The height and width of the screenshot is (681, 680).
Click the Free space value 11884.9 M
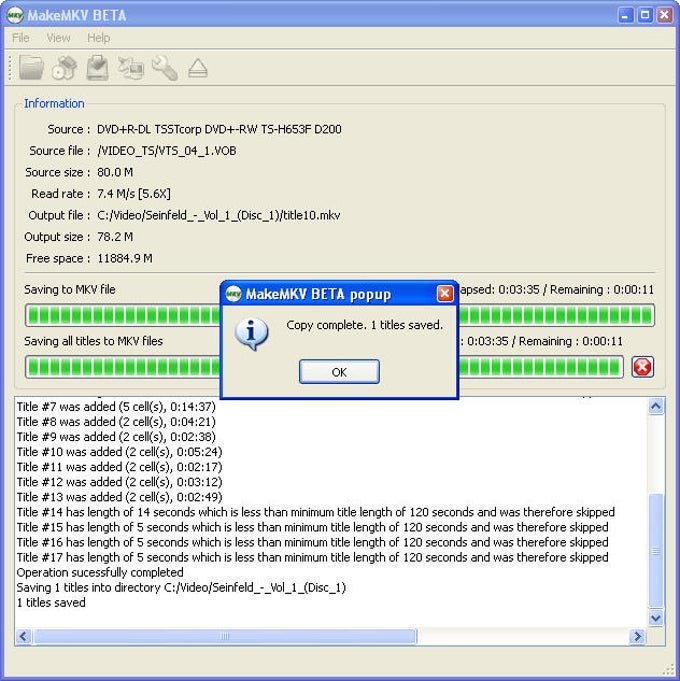click(x=124, y=258)
